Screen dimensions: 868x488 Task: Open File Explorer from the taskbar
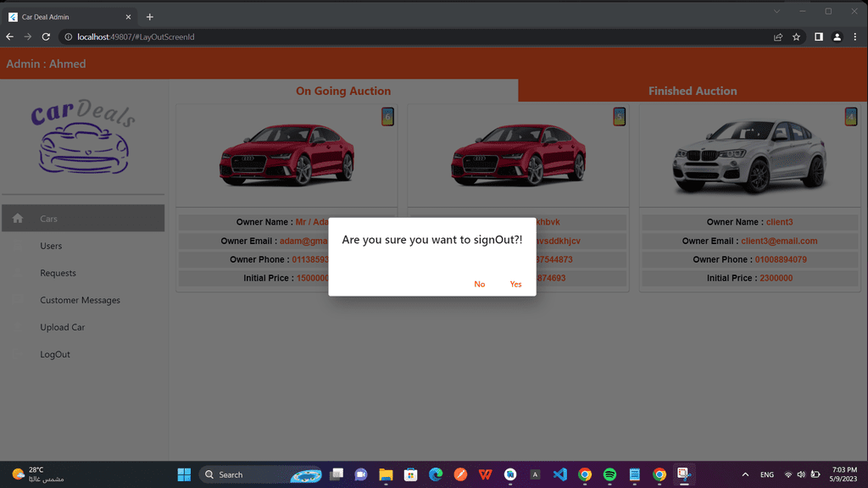click(386, 474)
